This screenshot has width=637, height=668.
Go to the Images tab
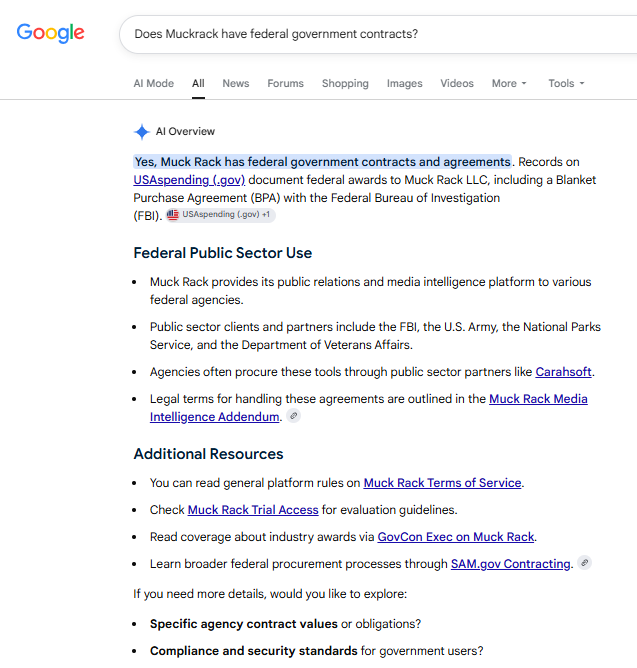click(x=404, y=84)
